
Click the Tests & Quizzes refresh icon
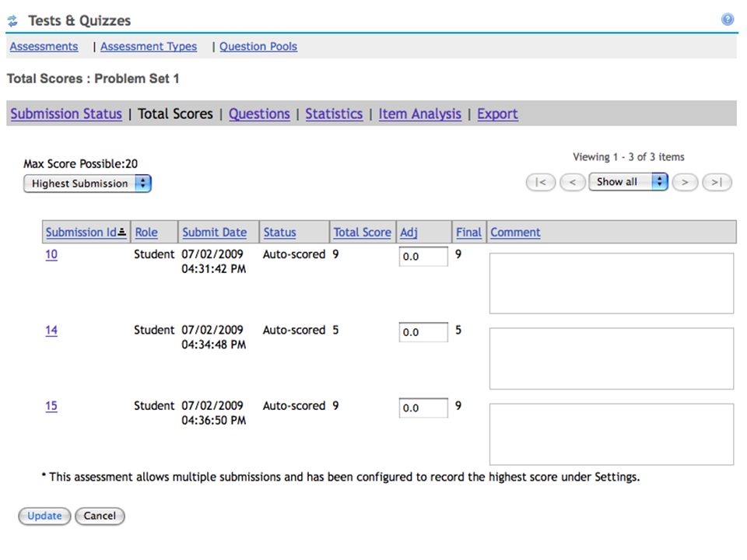click(13, 20)
